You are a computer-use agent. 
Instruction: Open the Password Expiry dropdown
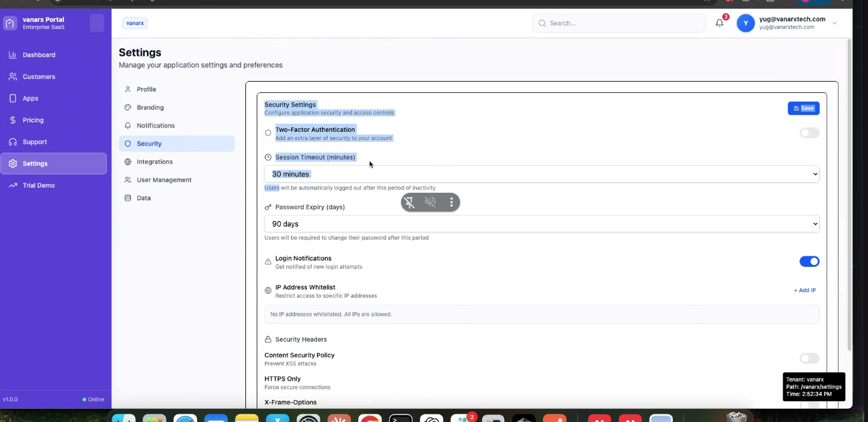(x=541, y=224)
